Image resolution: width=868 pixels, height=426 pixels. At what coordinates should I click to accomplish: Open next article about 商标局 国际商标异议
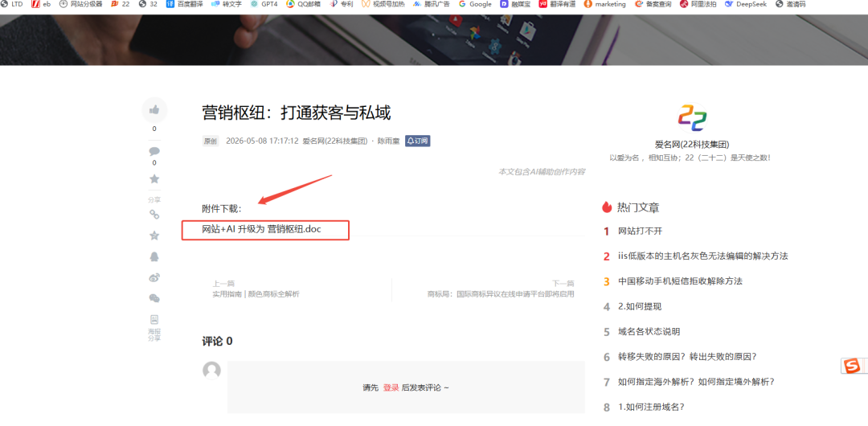pyautogui.click(x=501, y=294)
